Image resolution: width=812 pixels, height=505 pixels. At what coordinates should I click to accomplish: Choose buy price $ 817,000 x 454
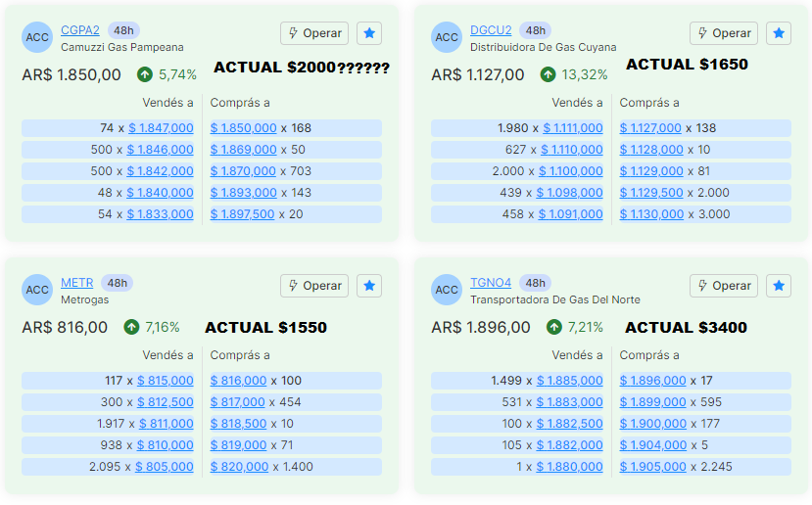point(238,402)
